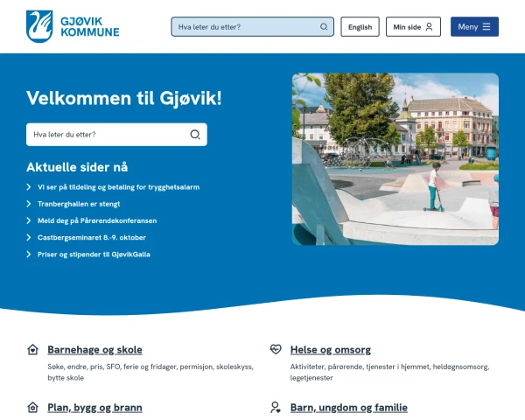Switch site language to English
The width and height of the screenshot is (525, 420).
360,27
